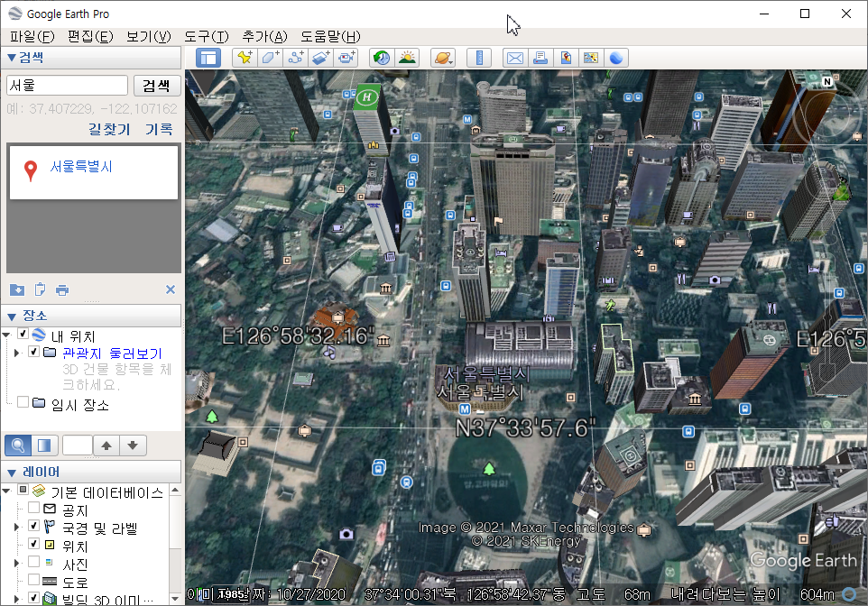Image resolution: width=868 pixels, height=606 pixels.
Task: Check the 임시 장소 checkbox
Action: [x=23, y=402]
